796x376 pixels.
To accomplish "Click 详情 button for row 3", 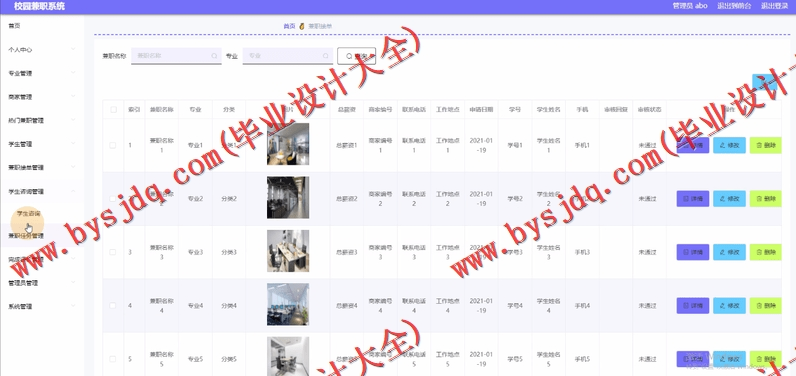I will click(x=693, y=252).
